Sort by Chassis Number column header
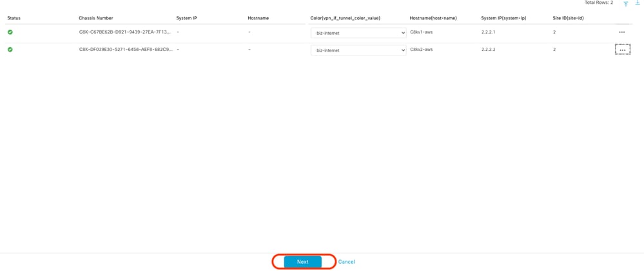 pos(96,18)
